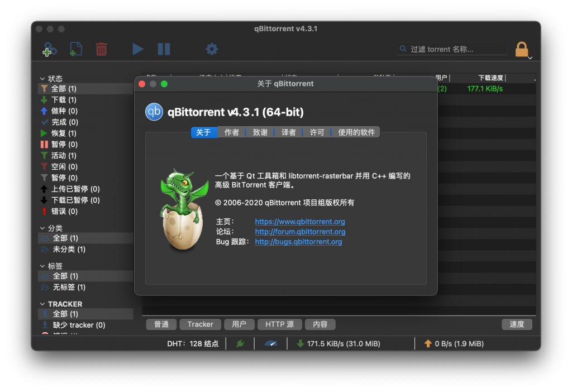Click the blue pause icon in toolbar
The height and width of the screenshot is (392, 572).
point(164,49)
